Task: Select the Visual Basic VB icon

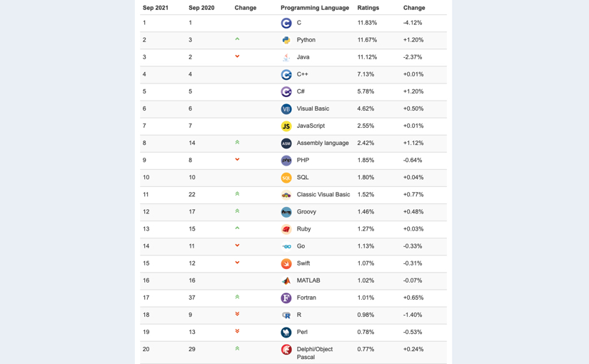Action: click(x=286, y=109)
